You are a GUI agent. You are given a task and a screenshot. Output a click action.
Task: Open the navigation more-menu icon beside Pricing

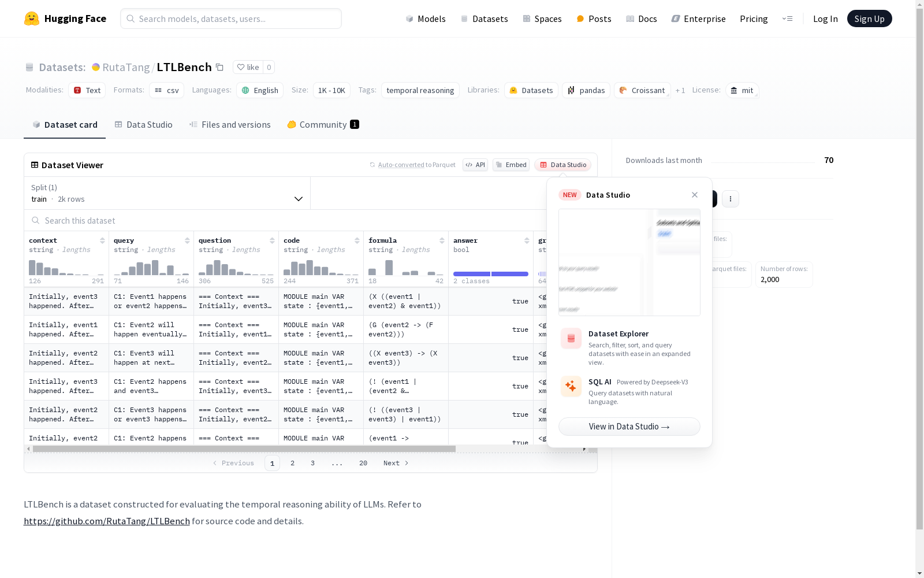787,18
